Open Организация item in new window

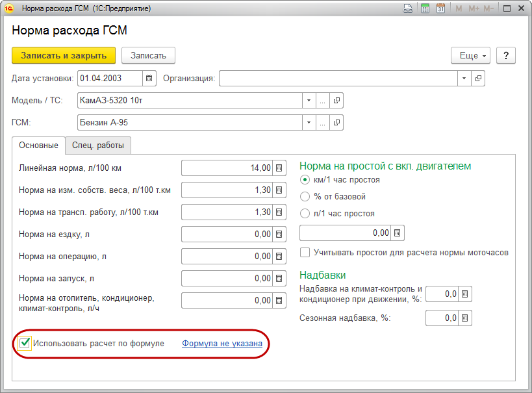pyautogui.click(x=478, y=79)
